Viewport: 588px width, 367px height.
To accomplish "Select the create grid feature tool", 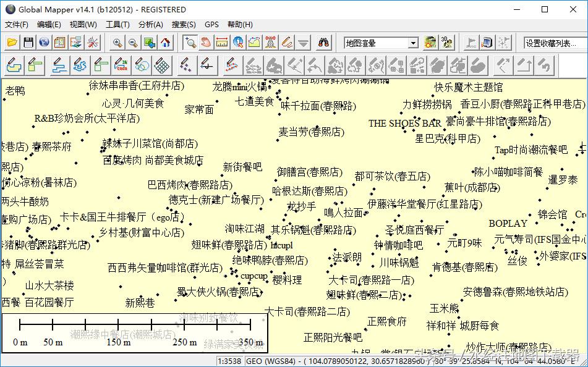I will [162, 64].
